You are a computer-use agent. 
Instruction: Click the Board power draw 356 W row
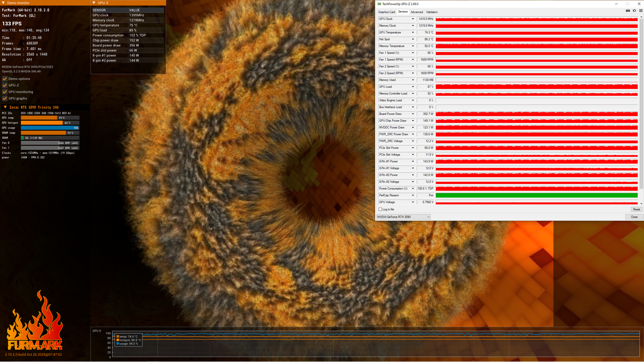point(128,45)
